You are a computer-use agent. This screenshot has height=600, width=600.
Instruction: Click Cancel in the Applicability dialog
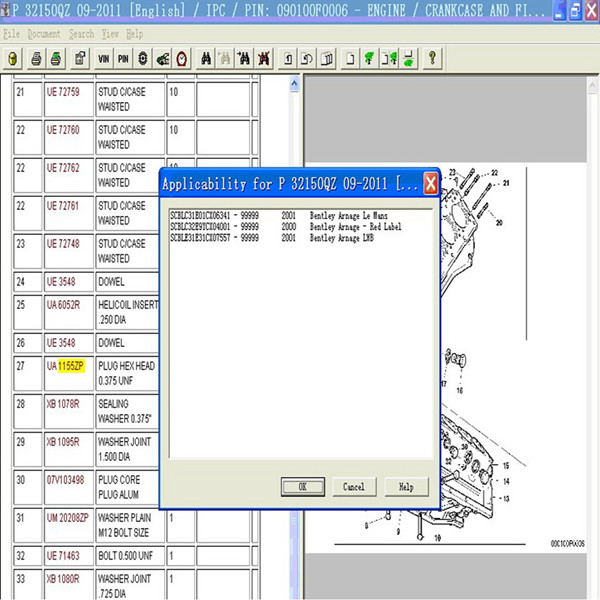click(x=353, y=487)
